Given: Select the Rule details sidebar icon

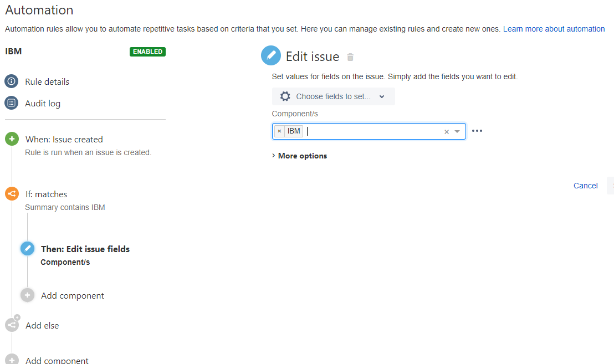Looking at the screenshot, I should (x=12, y=81).
